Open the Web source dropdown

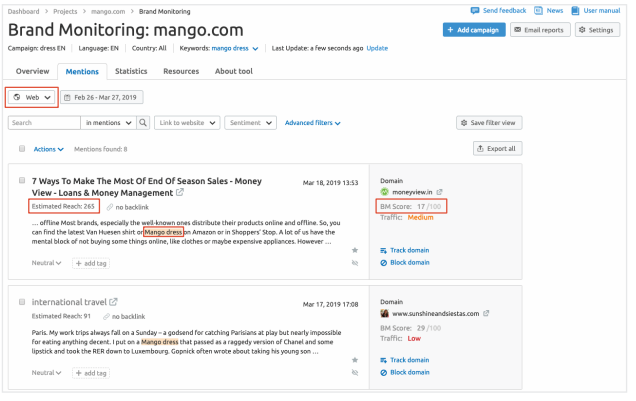click(32, 97)
